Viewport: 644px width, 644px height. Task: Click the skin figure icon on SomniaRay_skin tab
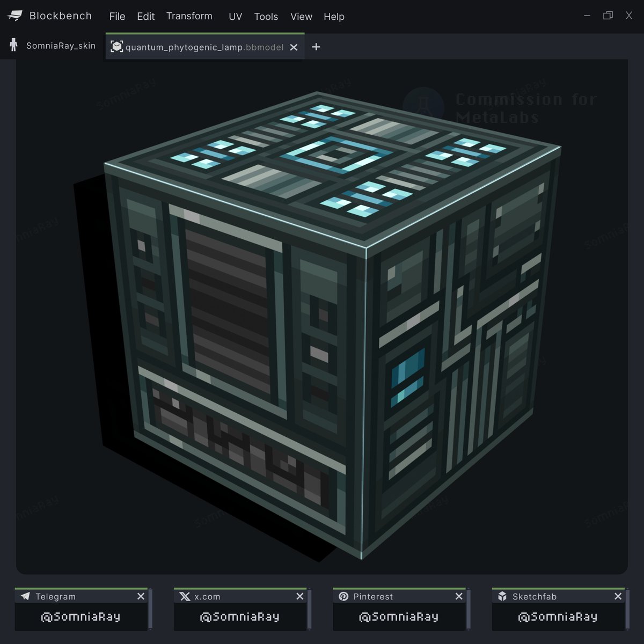(14, 45)
